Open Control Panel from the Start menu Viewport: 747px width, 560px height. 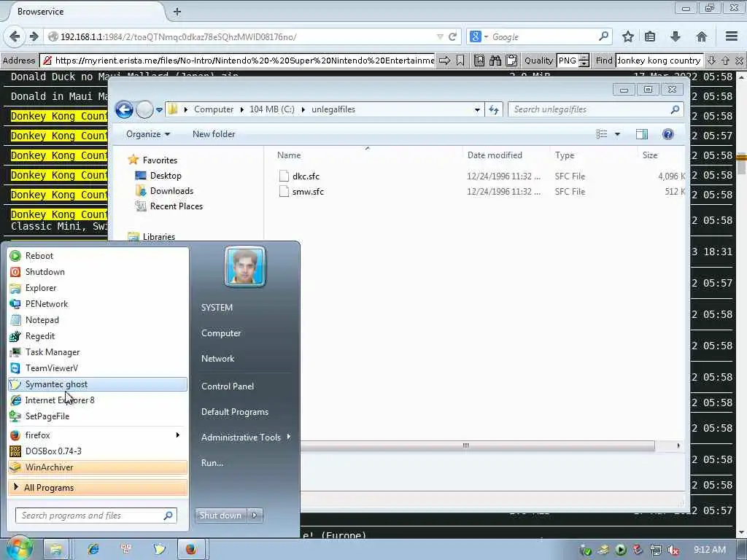[x=228, y=386]
